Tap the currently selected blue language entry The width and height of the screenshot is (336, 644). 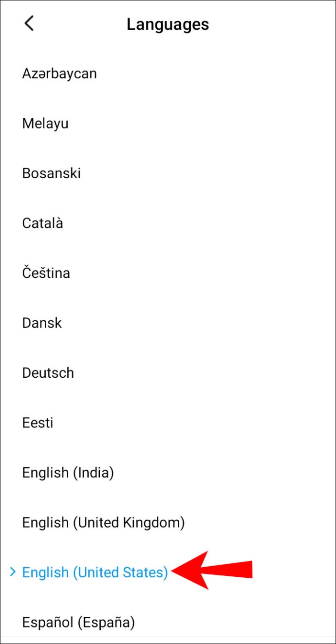[95, 572]
